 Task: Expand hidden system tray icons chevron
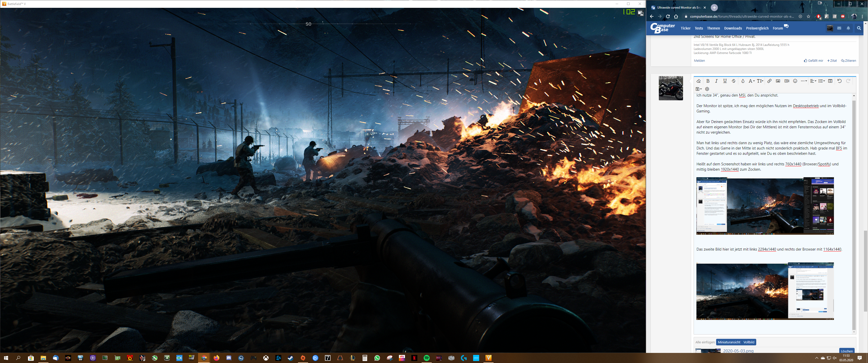click(x=817, y=358)
